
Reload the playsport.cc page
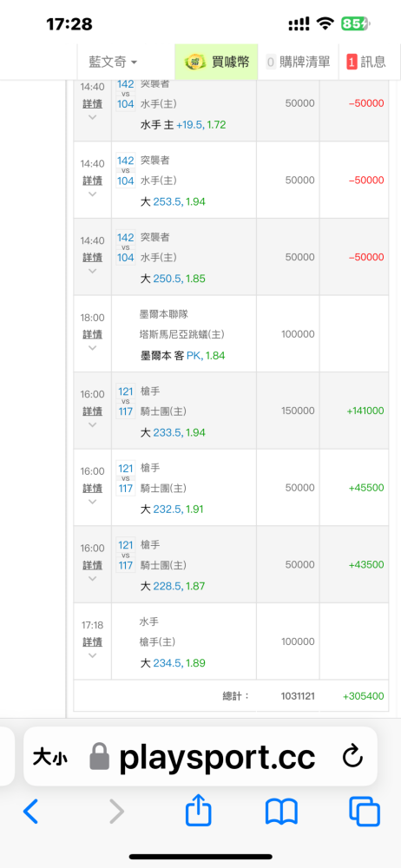pos(352,756)
